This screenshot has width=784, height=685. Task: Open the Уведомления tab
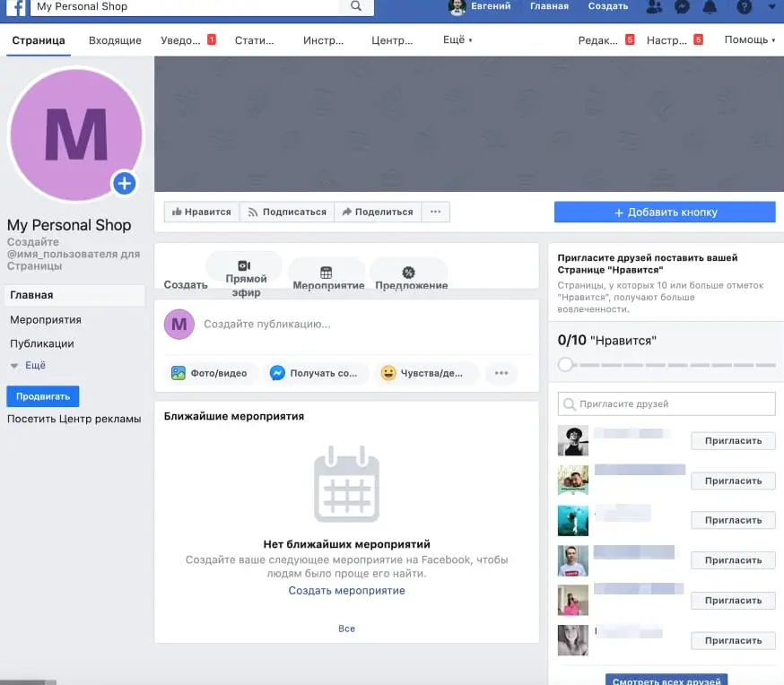pos(187,40)
